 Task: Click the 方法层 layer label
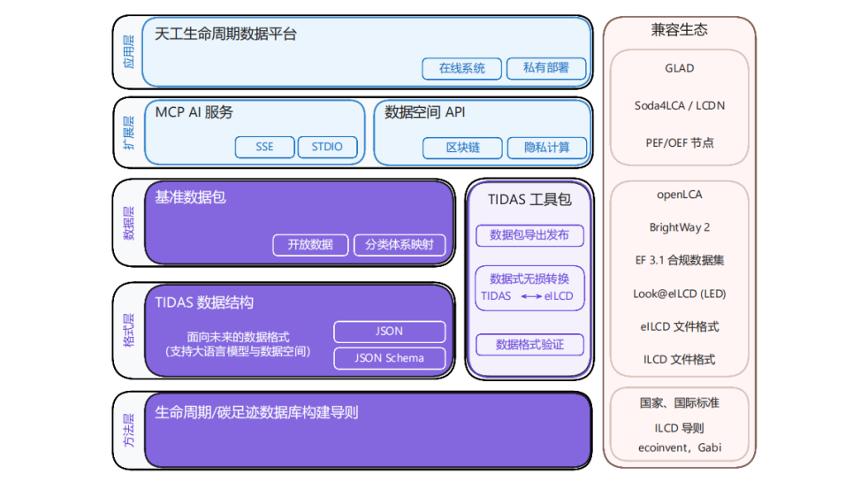tap(129, 430)
